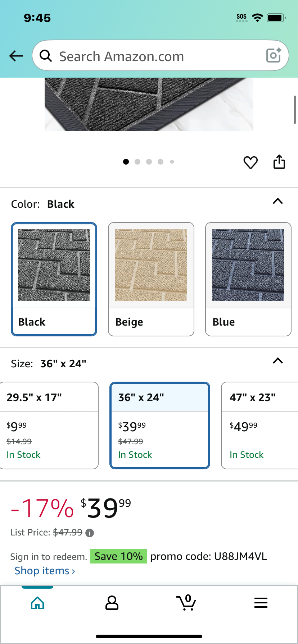Viewport: 298px width, 644px height.
Task: Open list price info icon
Action: click(x=90, y=533)
